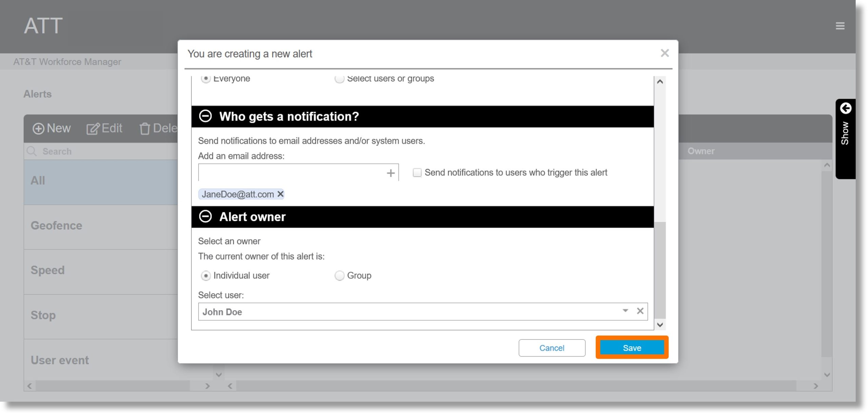Choose Select users or groups option
The width and height of the screenshot is (868, 414).
(339, 79)
